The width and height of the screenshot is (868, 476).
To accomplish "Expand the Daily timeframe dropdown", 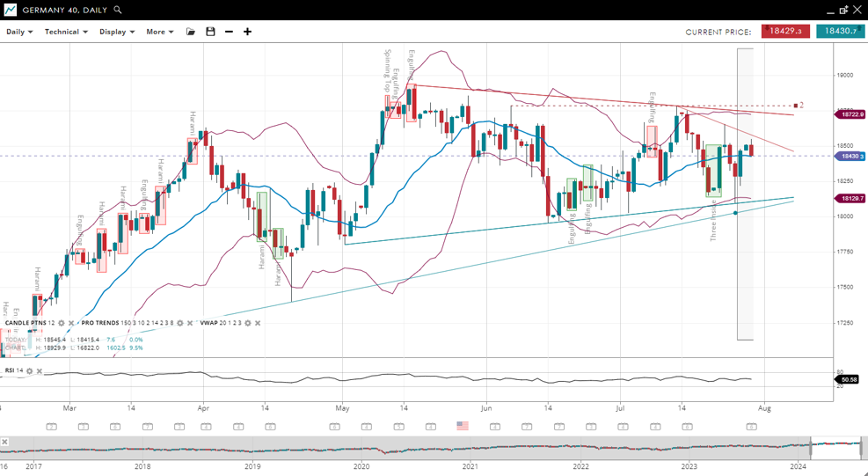I will pyautogui.click(x=19, y=32).
